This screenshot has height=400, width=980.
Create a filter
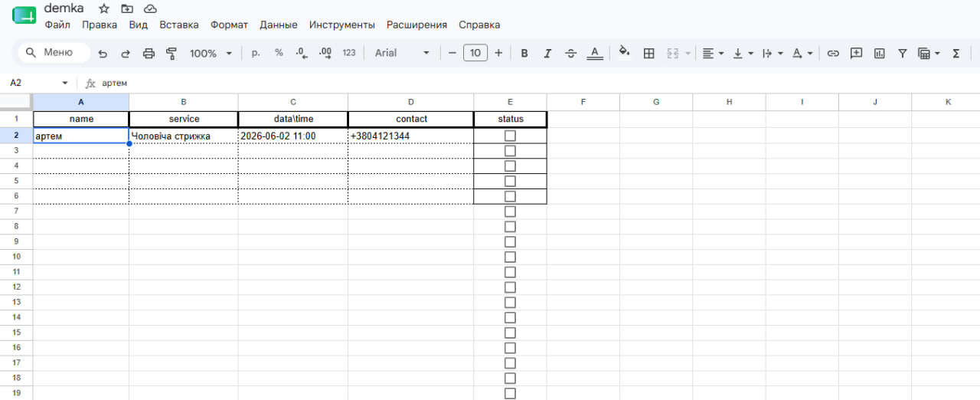point(903,54)
